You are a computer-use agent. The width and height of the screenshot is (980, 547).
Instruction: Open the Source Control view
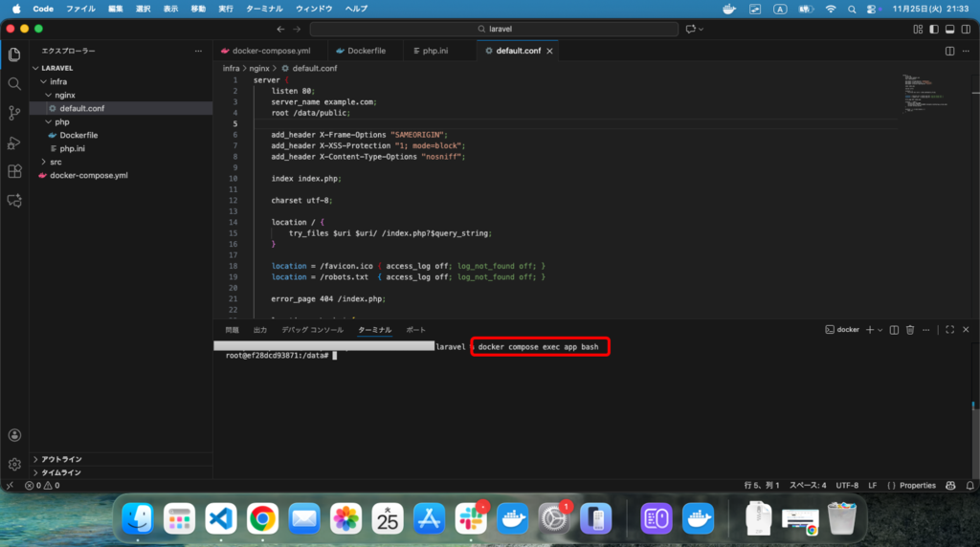[x=14, y=113]
